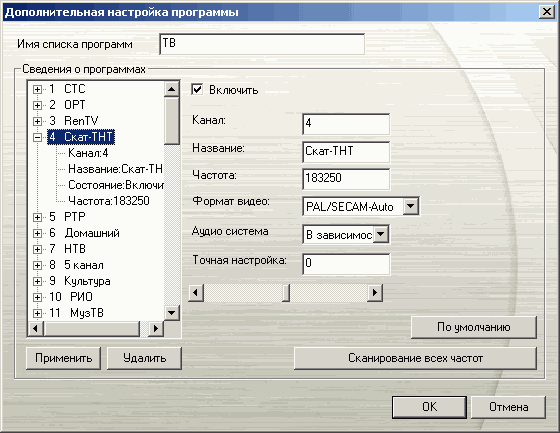The width and height of the screenshot is (560, 433).
Task: Click the fine tuning slider right arrow
Action: [375, 293]
